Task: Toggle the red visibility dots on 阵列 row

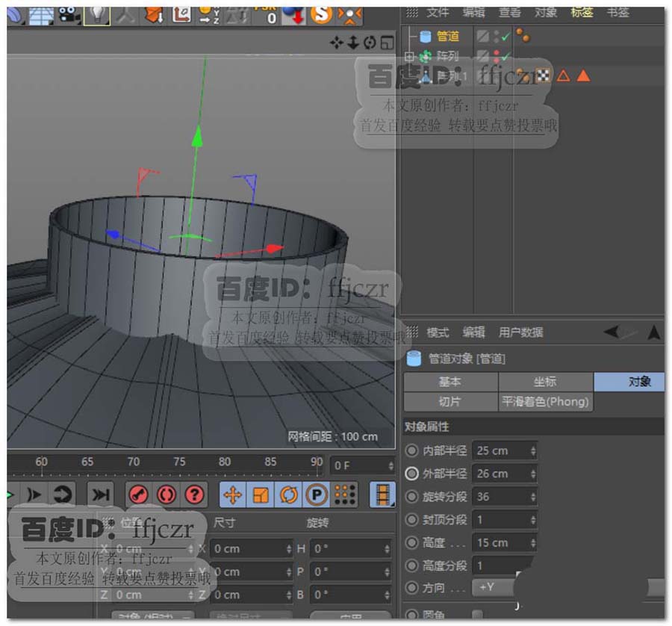Action: [496, 56]
